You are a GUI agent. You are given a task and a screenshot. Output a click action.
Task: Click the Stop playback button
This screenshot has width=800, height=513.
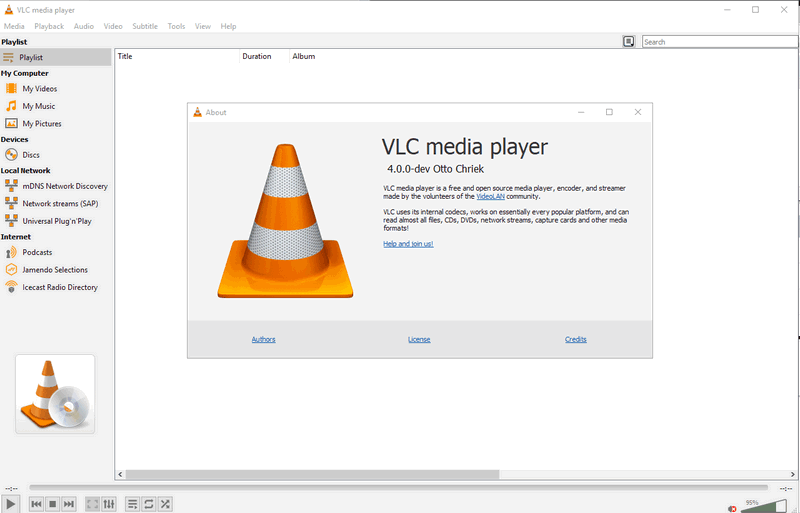coord(52,504)
